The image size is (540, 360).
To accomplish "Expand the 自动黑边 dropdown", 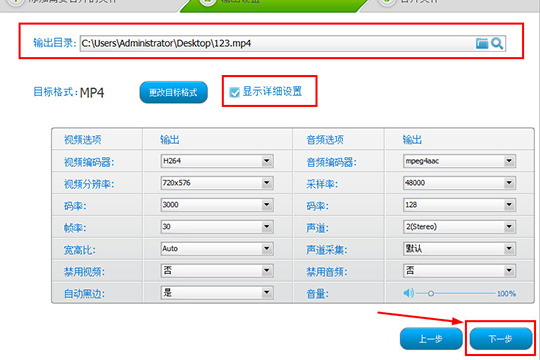I will coord(217,293).
